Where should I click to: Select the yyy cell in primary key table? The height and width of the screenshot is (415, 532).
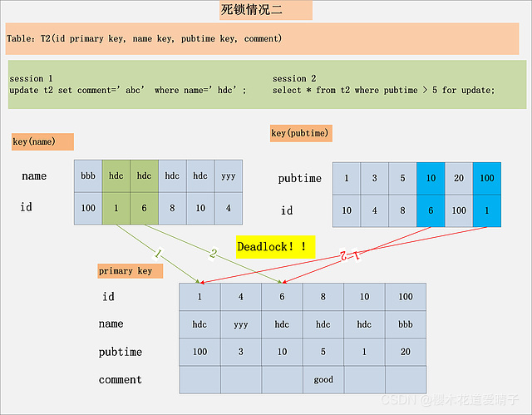point(241,324)
